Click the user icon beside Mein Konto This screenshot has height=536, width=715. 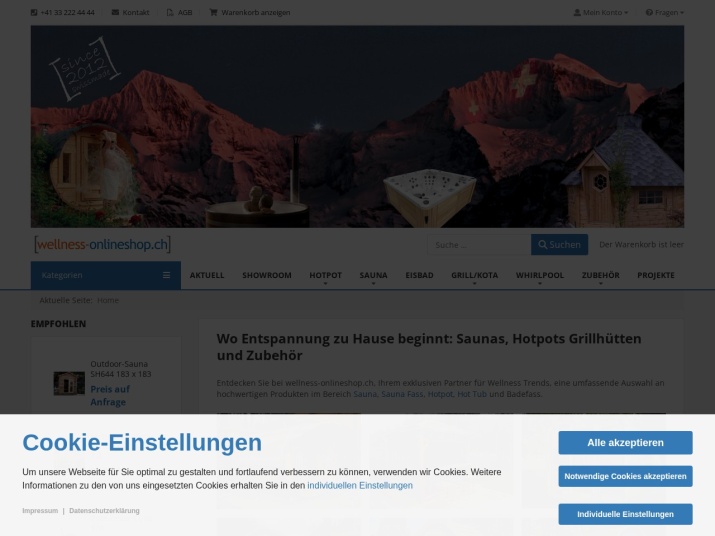click(577, 12)
